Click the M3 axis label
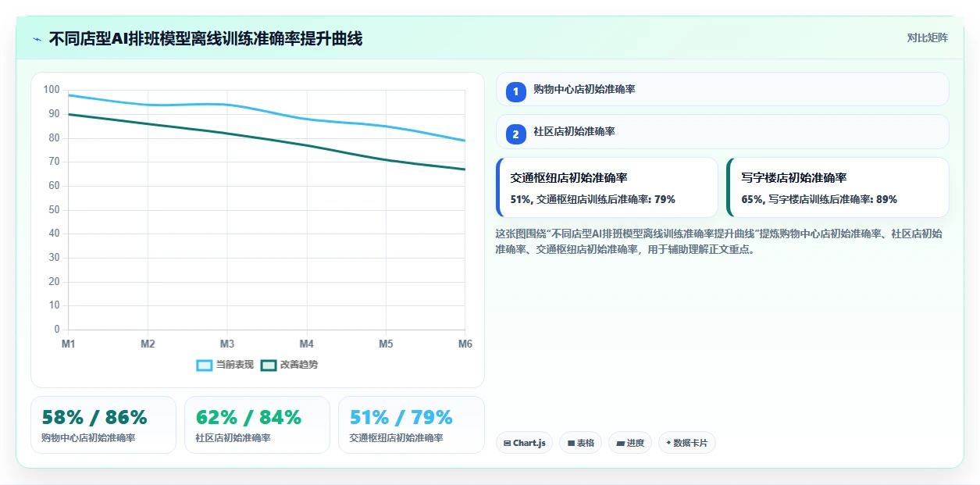Screen dimensions: 980x485 pos(227,344)
